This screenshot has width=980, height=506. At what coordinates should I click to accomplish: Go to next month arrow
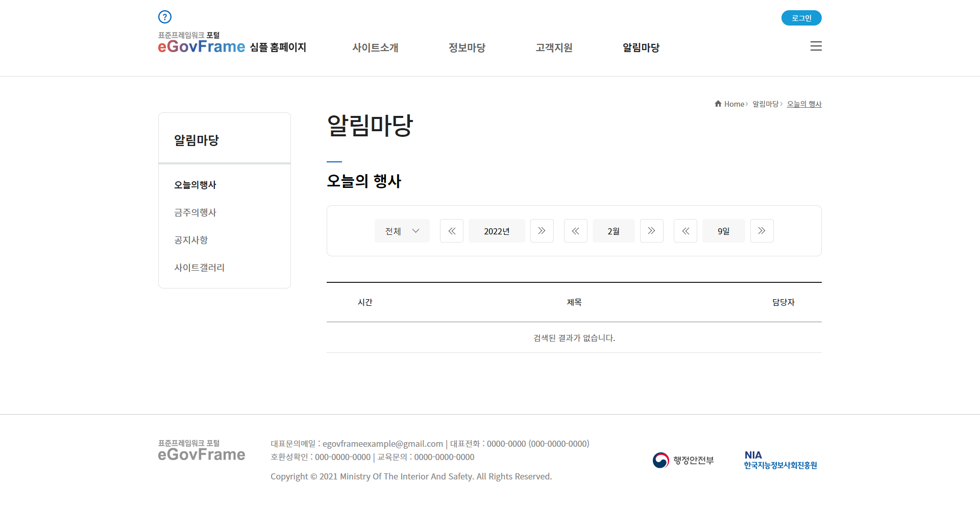[651, 231]
